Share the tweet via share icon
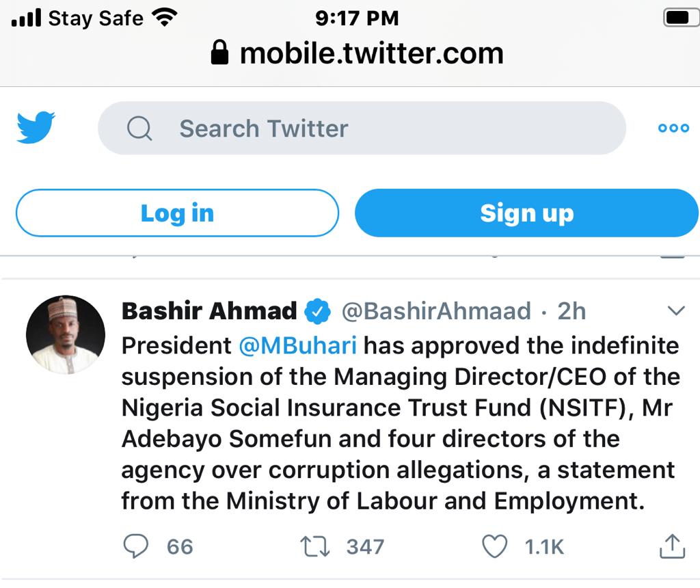This screenshot has height=588, width=700. (x=671, y=546)
